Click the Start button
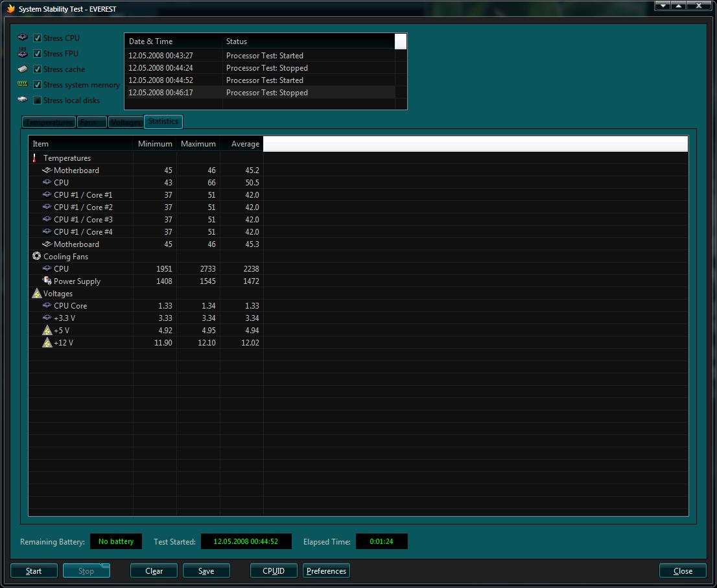 click(x=34, y=570)
